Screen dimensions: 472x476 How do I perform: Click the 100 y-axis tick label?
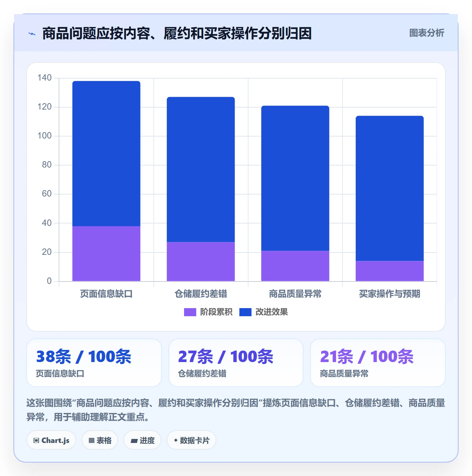pos(45,136)
